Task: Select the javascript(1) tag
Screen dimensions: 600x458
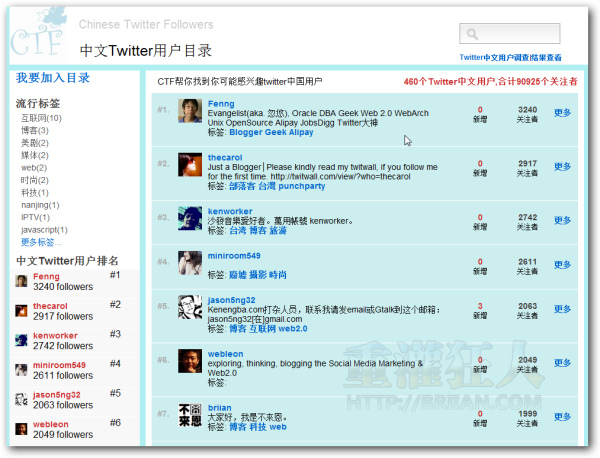Action: coord(44,230)
